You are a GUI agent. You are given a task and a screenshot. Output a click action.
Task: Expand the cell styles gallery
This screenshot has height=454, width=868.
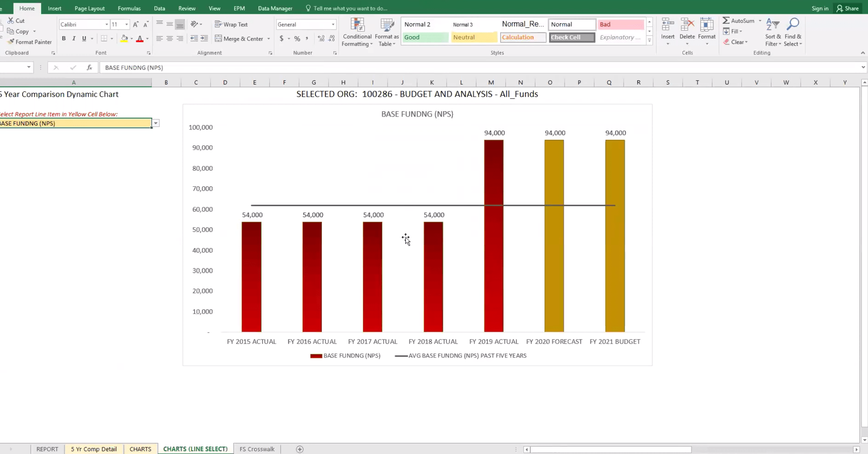(x=649, y=40)
